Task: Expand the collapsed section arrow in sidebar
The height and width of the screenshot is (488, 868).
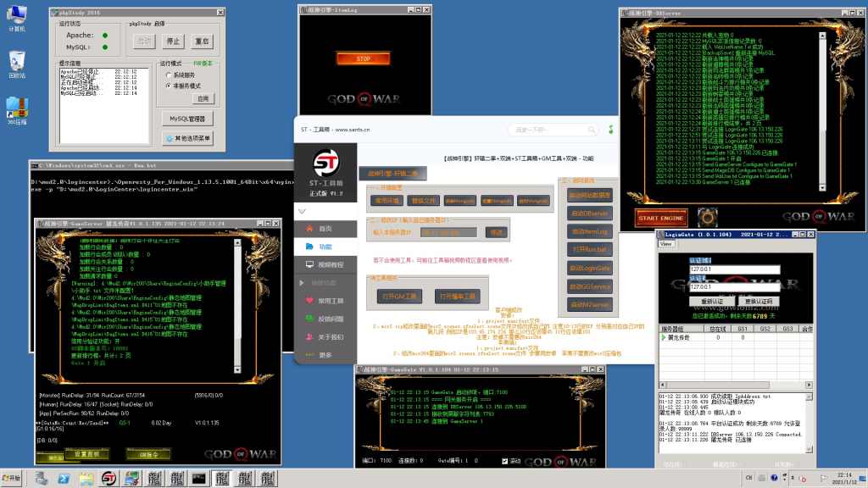Action: pyautogui.click(x=298, y=282)
